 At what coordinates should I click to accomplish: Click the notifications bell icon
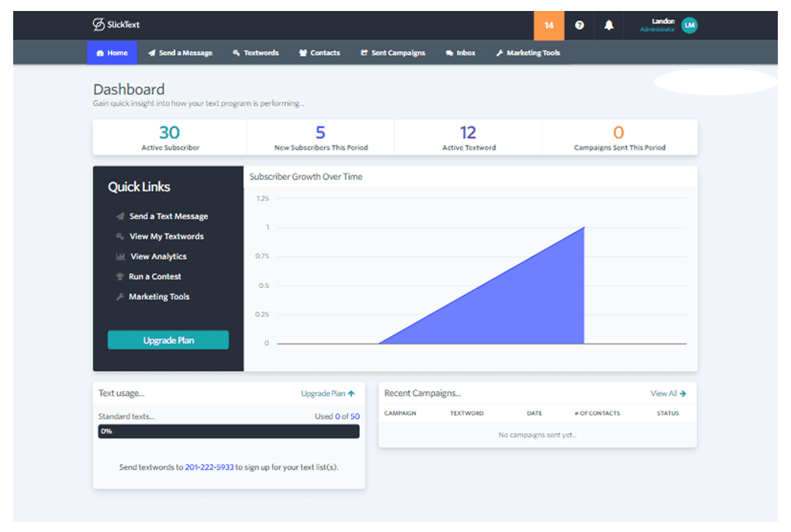(608, 25)
